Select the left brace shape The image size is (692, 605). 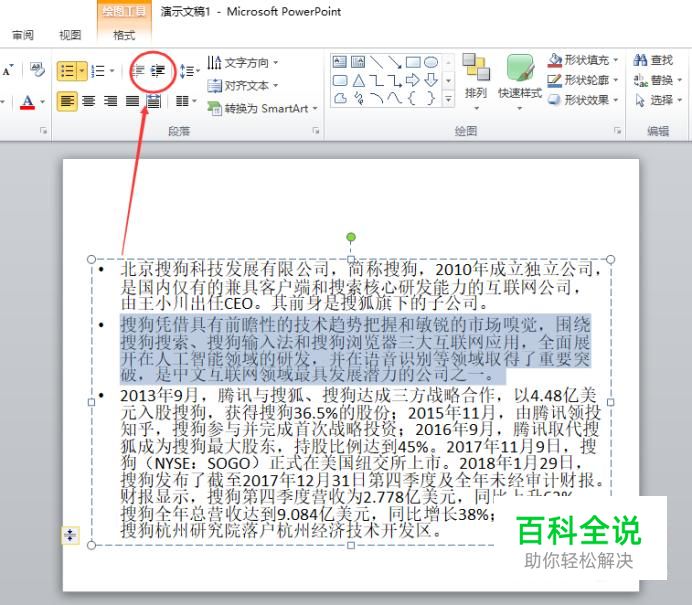click(413, 98)
